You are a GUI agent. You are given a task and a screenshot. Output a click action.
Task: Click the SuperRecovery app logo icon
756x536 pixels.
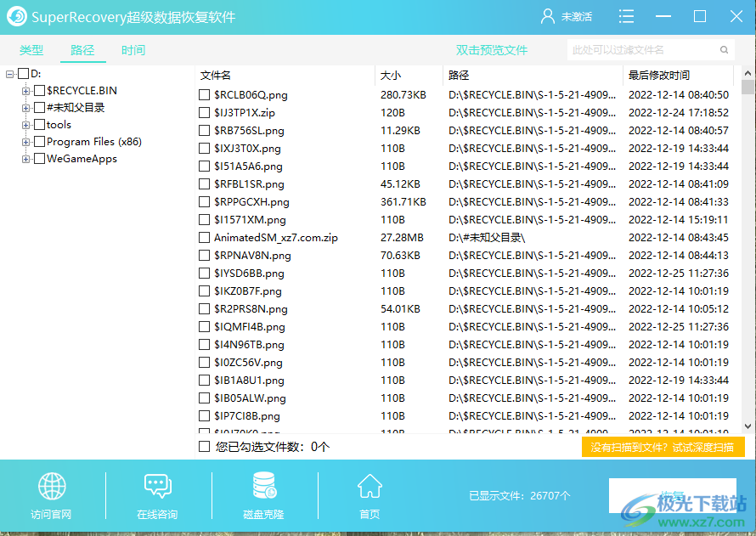17,16
